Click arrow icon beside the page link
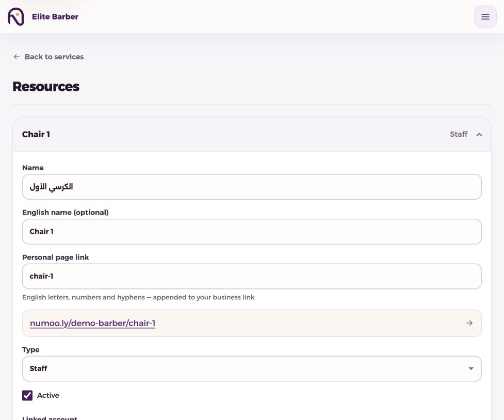The image size is (504, 420). [x=469, y=323]
